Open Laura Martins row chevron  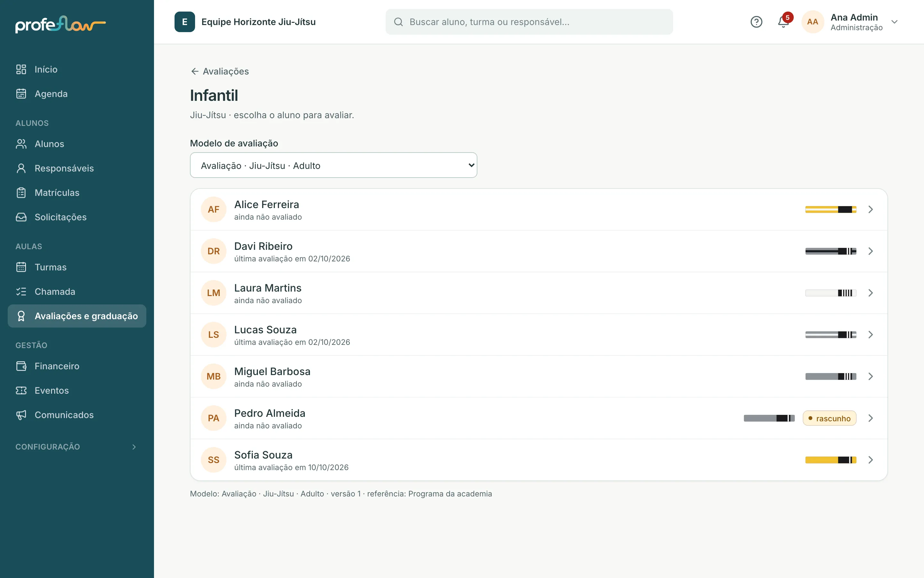pos(870,293)
